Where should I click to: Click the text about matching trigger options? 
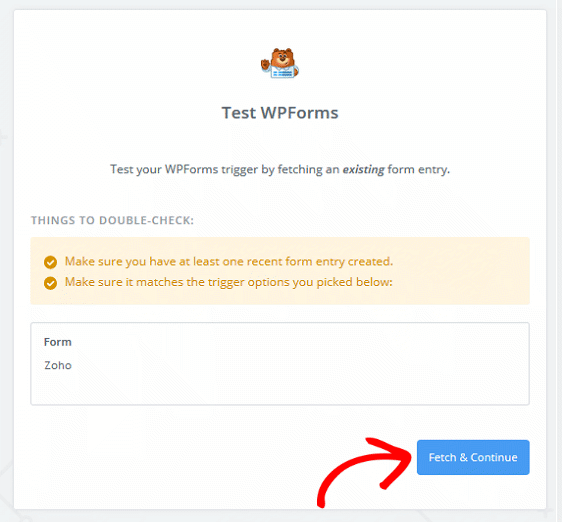coord(229,282)
